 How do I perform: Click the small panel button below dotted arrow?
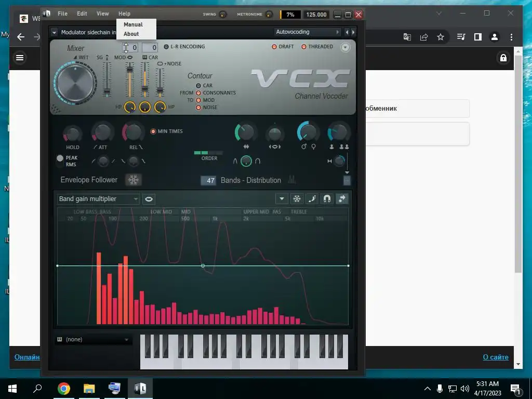[x=347, y=180]
